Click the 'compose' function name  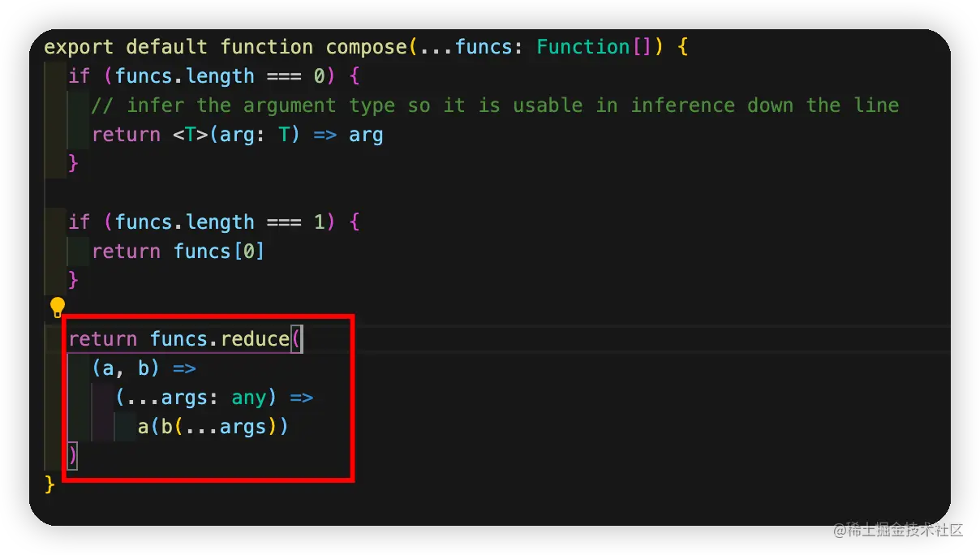pos(367,47)
